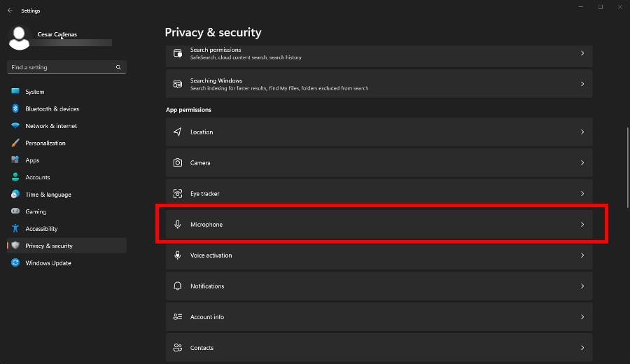Open Contacts via its chevron
630x364 pixels.
(582, 347)
